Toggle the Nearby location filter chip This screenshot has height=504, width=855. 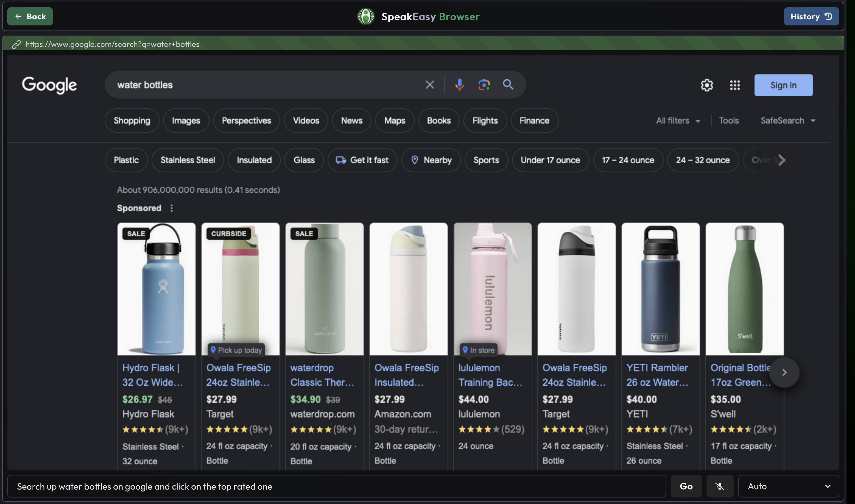[431, 160]
